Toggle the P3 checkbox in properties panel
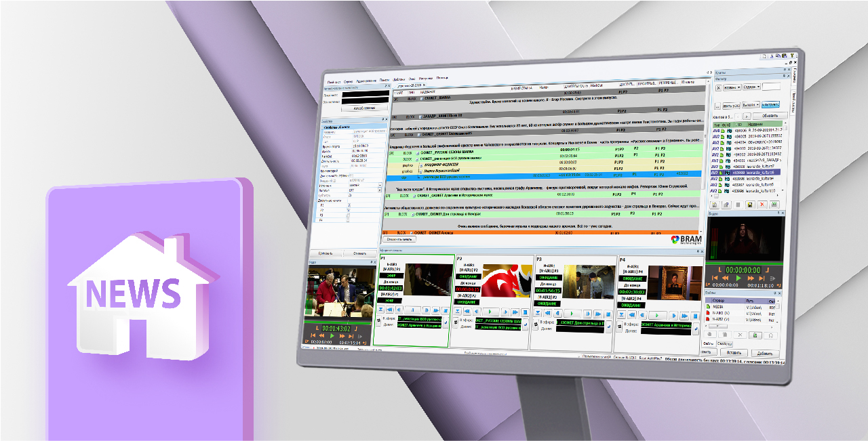Screen dimensions: 868x441 349,215
